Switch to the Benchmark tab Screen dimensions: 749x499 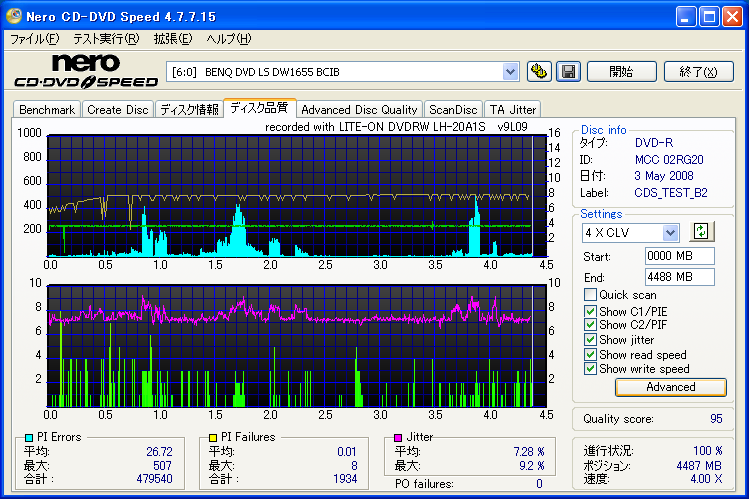[x=47, y=110]
